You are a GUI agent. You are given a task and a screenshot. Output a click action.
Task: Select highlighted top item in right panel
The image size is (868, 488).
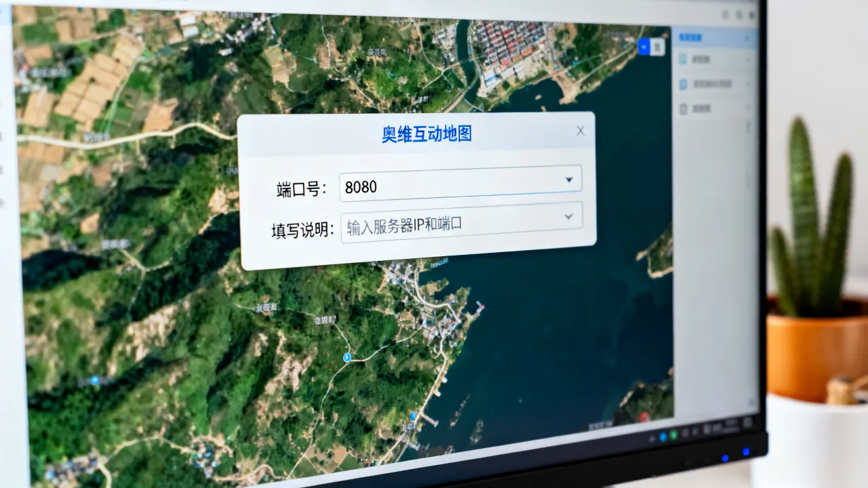click(x=717, y=38)
